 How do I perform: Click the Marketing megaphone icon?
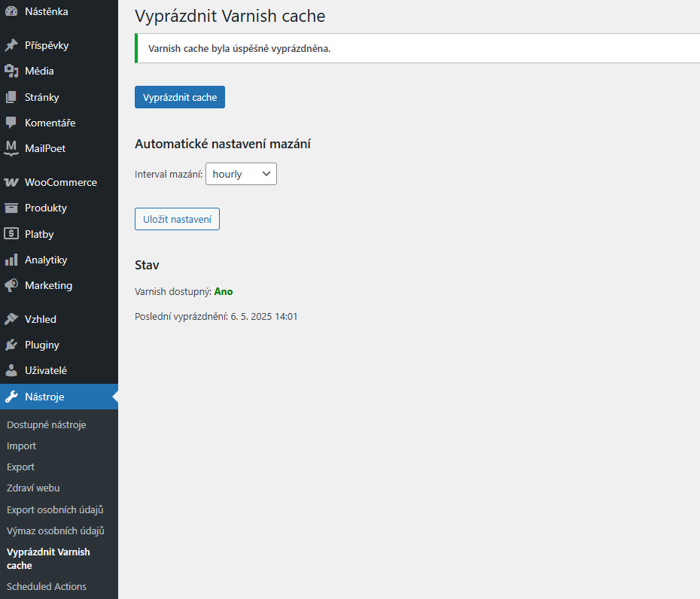(11, 285)
